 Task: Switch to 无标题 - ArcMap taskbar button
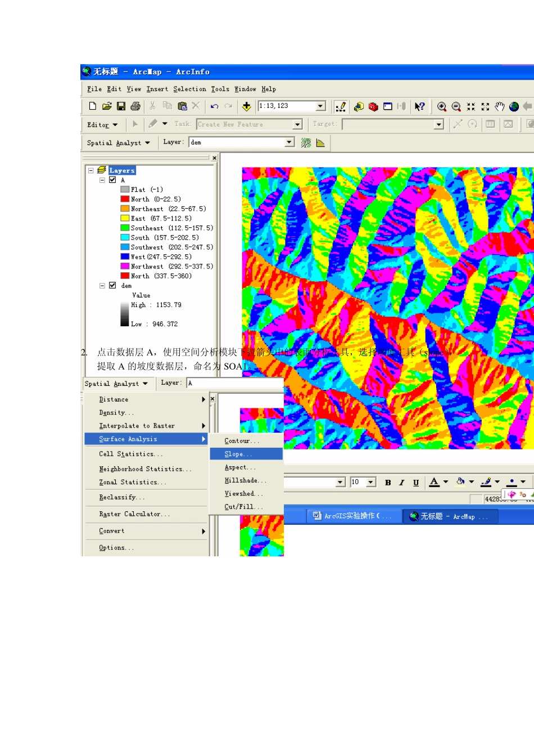click(450, 516)
